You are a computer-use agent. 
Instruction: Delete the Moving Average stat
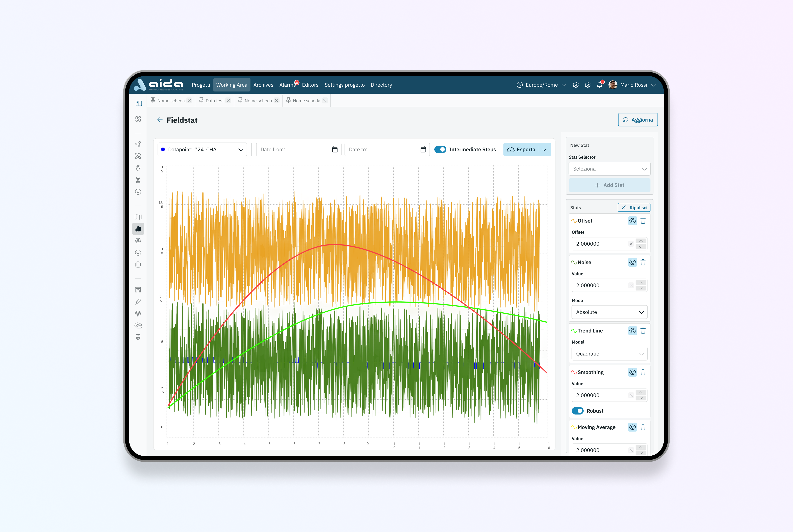click(x=643, y=427)
